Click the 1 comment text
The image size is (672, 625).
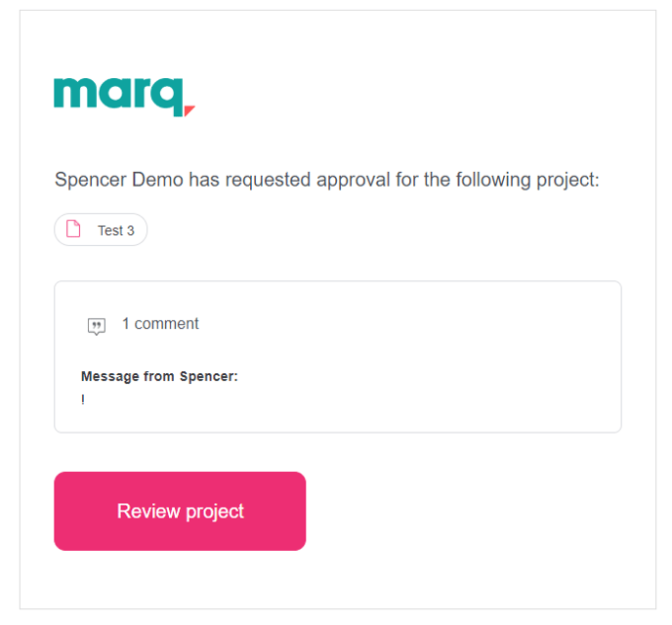(x=160, y=324)
